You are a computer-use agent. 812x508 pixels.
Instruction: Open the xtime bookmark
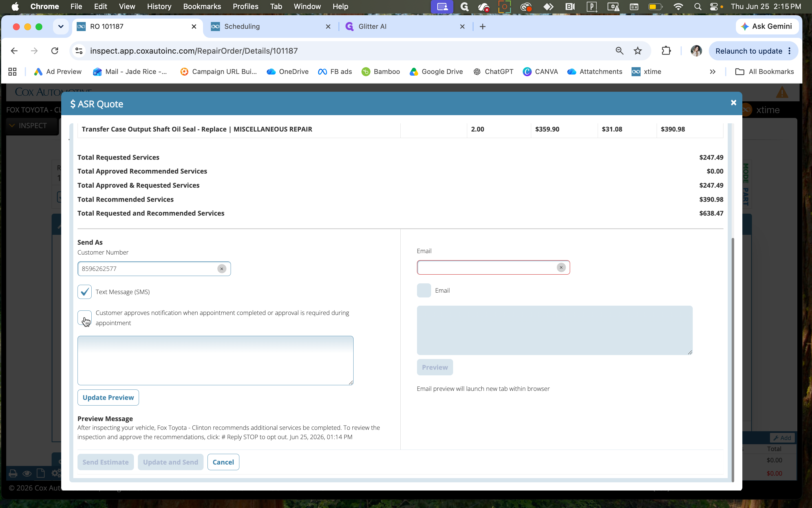click(646, 72)
